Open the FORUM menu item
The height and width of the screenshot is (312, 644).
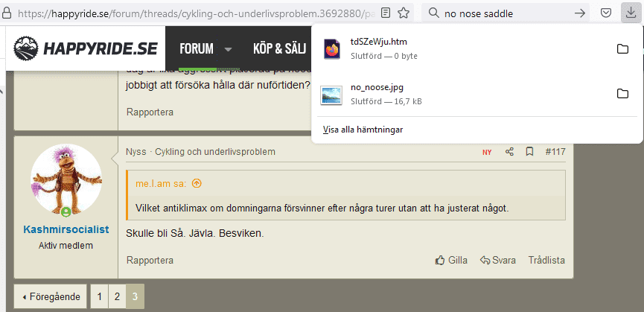(x=197, y=49)
